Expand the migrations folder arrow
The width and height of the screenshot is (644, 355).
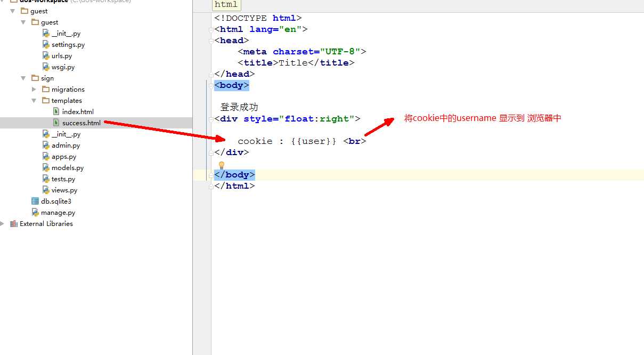pyautogui.click(x=34, y=89)
